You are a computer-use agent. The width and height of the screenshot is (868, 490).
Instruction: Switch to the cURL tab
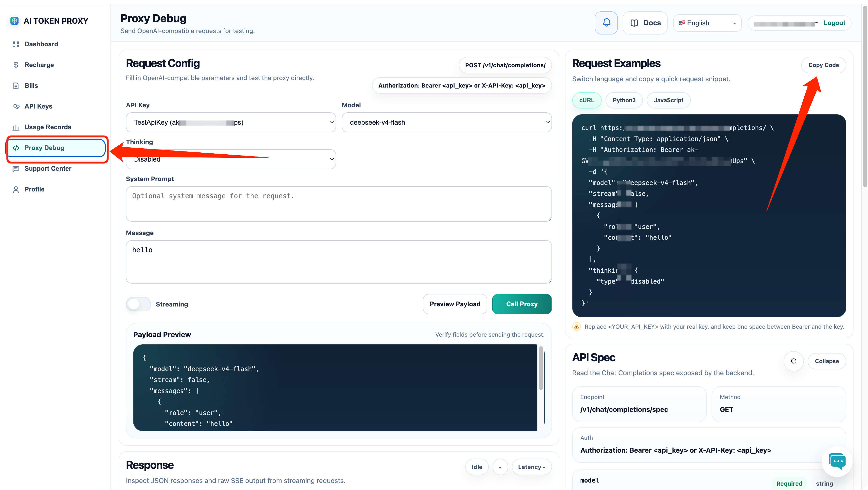(587, 100)
